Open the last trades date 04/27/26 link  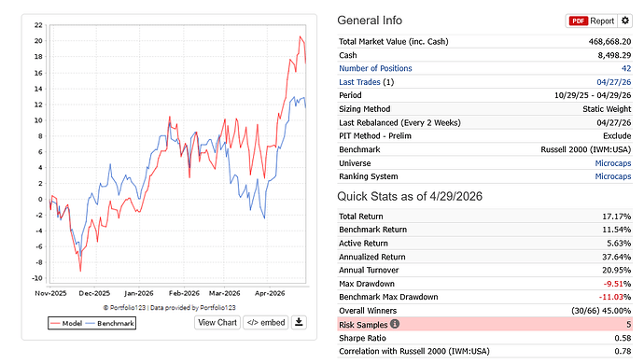[613, 82]
